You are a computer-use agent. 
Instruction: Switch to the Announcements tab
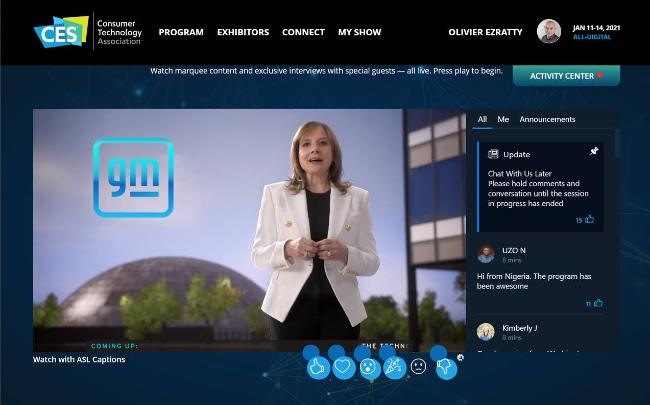(547, 119)
